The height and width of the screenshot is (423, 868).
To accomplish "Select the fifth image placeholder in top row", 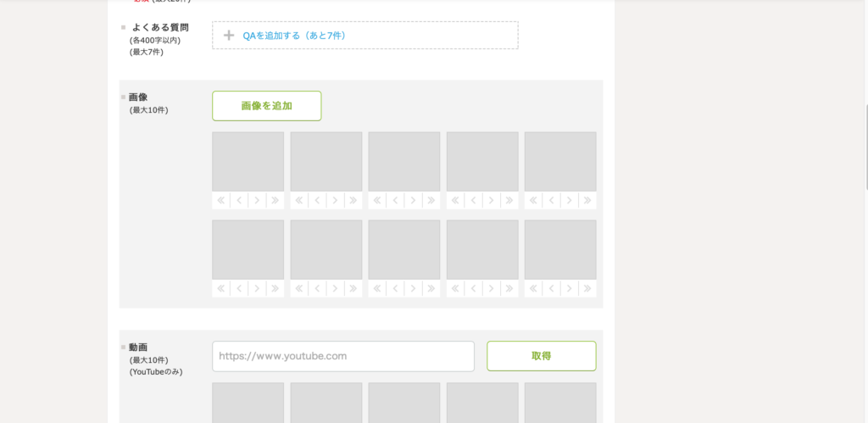I will click(560, 161).
